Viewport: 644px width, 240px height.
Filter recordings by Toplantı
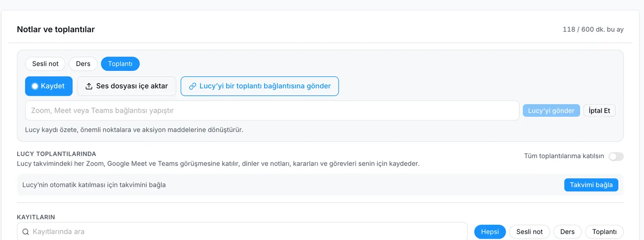tap(604, 232)
